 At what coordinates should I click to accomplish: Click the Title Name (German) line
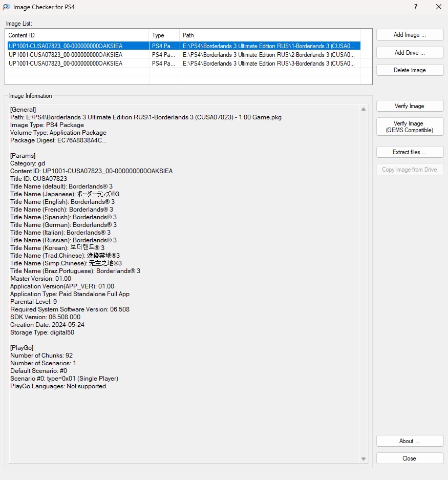coord(63,225)
